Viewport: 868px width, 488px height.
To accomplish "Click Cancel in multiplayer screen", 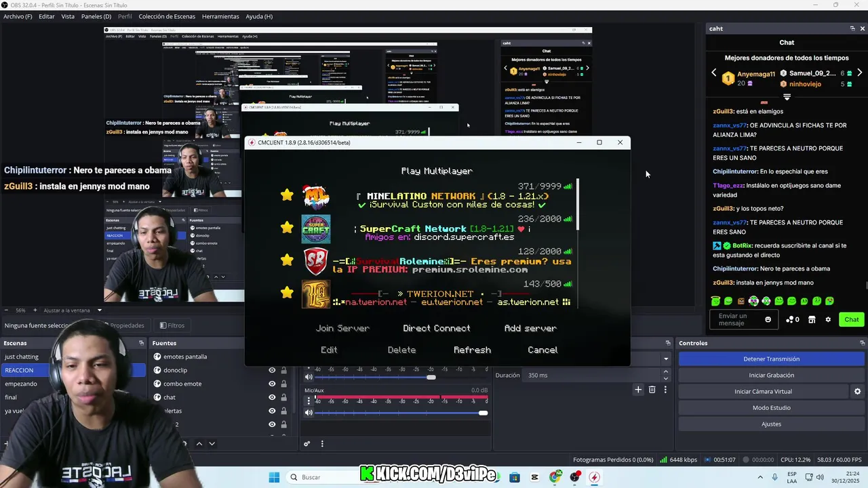I will [x=542, y=350].
